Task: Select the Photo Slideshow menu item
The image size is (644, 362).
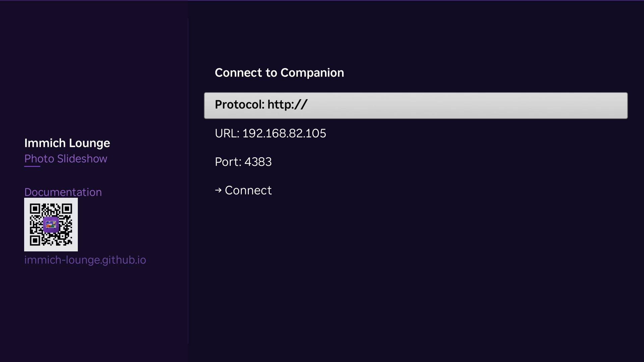Action: [66, 159]
